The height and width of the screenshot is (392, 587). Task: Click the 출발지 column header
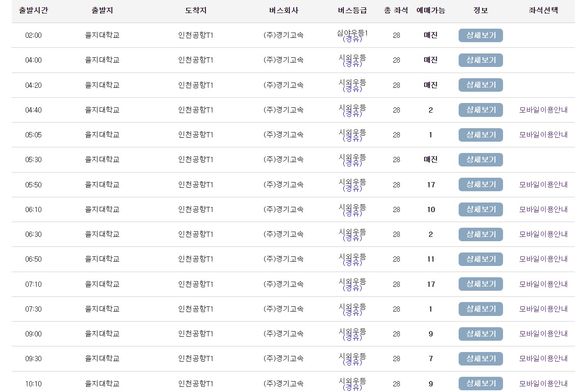[x=102, y=10]
